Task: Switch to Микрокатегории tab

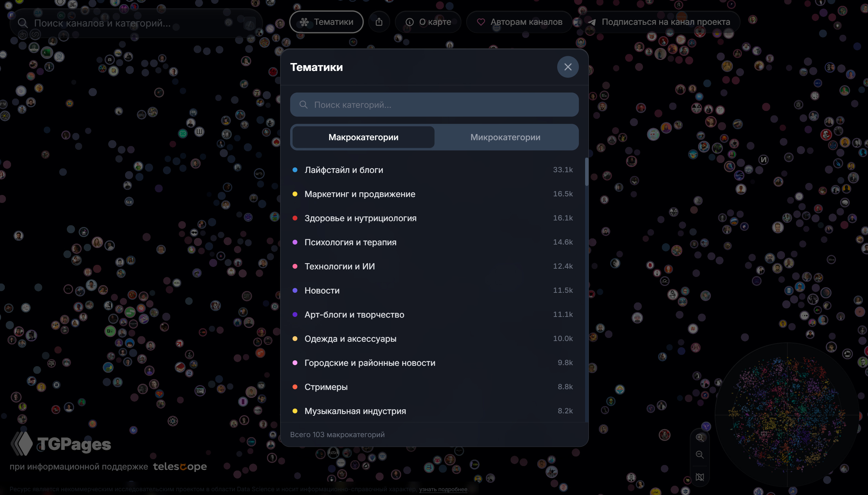Action: 505,137
